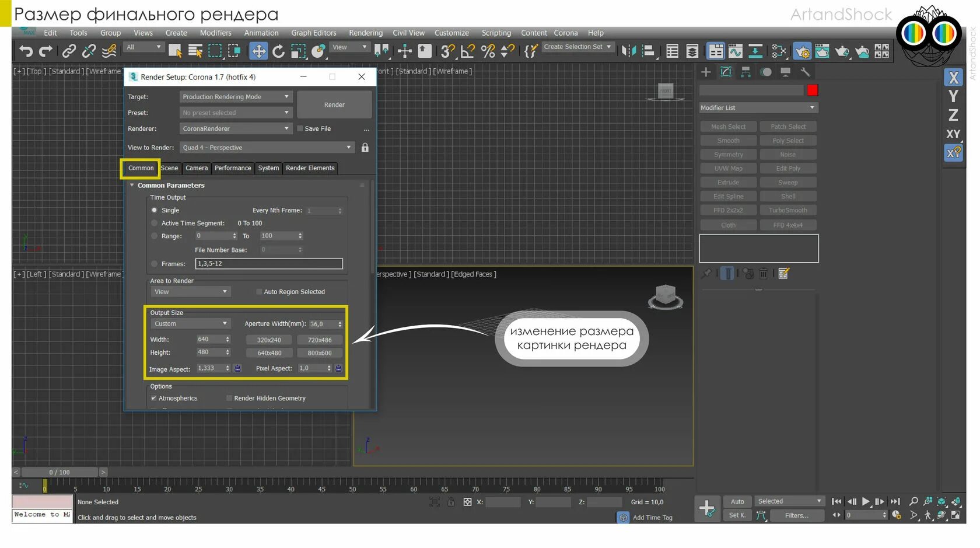Toggle Auto Region Selected checkbox
980x548 pixels.
[260, 292]
